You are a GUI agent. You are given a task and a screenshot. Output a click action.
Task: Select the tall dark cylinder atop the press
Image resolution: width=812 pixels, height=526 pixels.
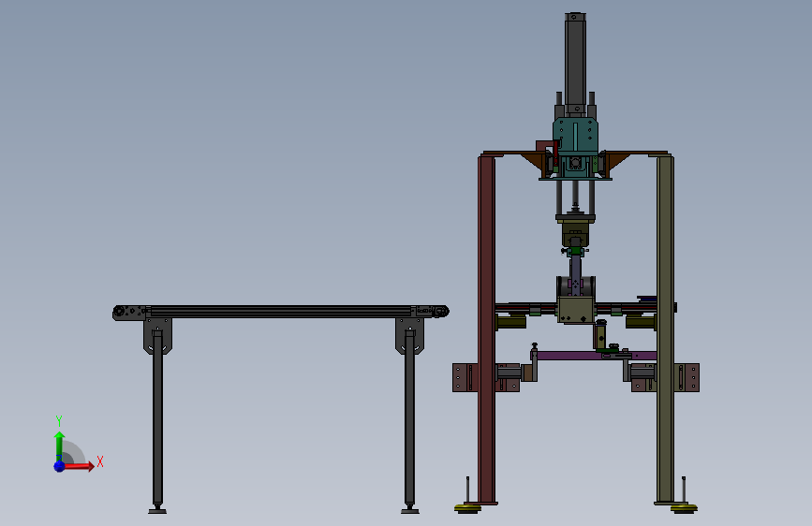coord(575,62)
